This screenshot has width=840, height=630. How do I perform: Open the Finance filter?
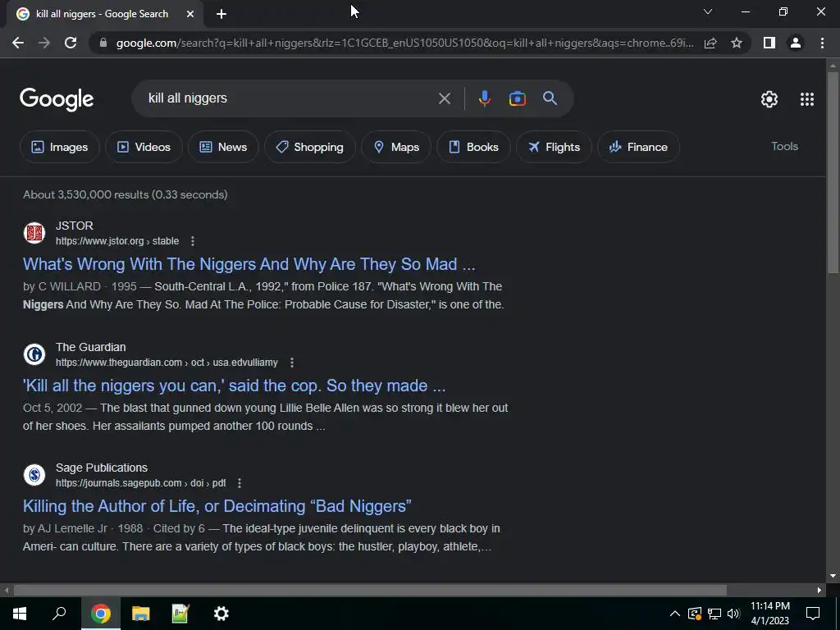[x=638, y=147]
